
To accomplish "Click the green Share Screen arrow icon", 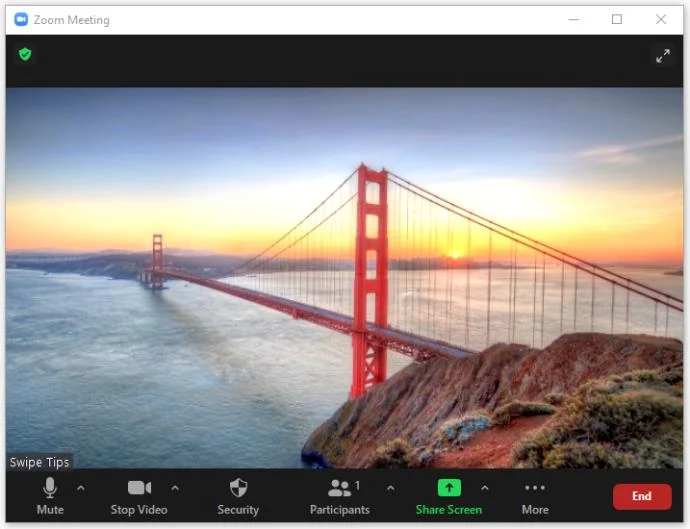I will 449,488.
